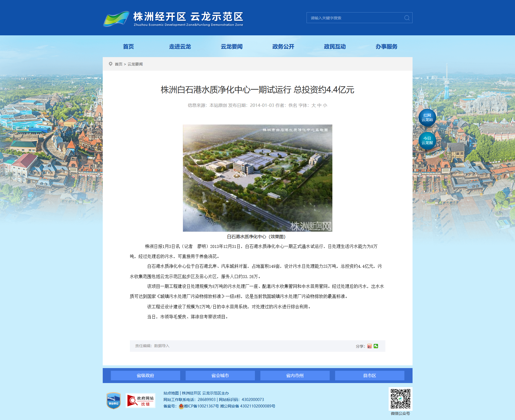Open the 站点地图 footer link
The image size is (515, 420).
[171, 393]
